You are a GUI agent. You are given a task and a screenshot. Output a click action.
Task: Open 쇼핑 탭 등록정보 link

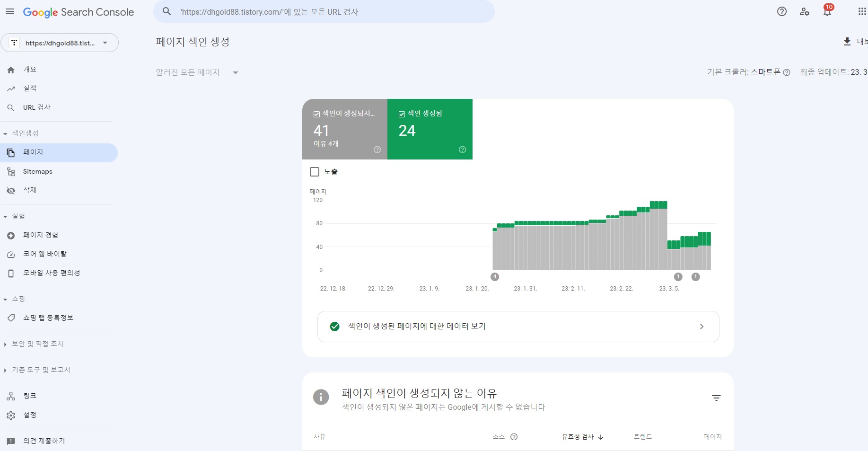point(48,318)
